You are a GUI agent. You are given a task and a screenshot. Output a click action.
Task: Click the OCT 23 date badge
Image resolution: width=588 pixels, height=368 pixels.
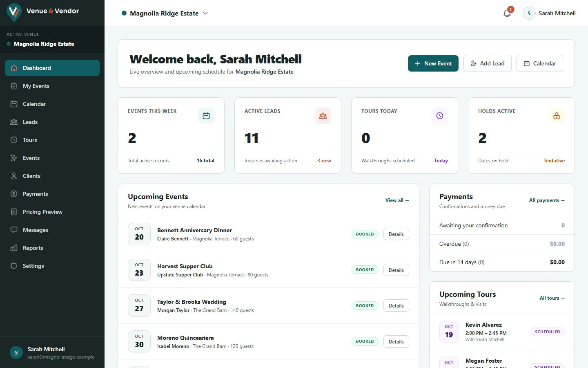click(x=139, y=270)
